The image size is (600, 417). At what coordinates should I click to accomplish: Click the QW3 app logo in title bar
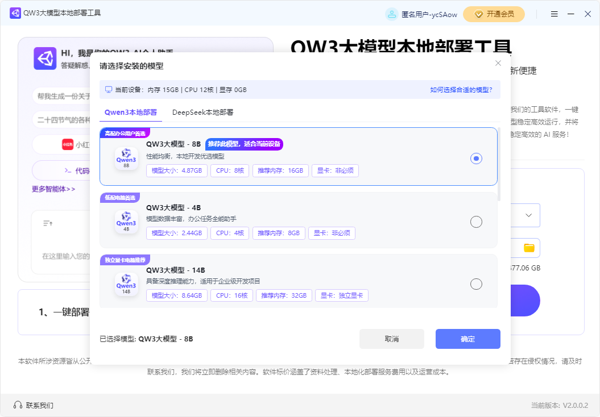14,14
